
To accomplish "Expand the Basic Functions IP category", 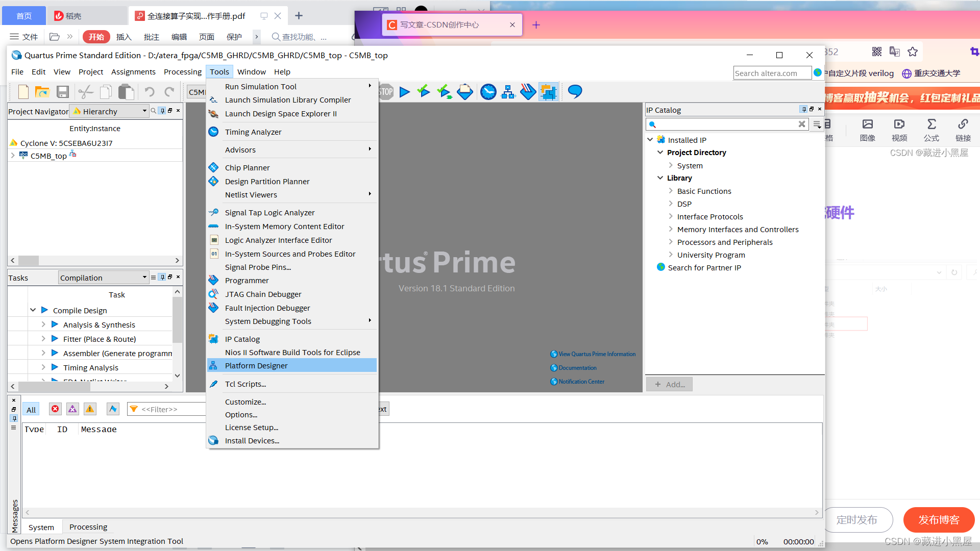I will coord(671,190).
